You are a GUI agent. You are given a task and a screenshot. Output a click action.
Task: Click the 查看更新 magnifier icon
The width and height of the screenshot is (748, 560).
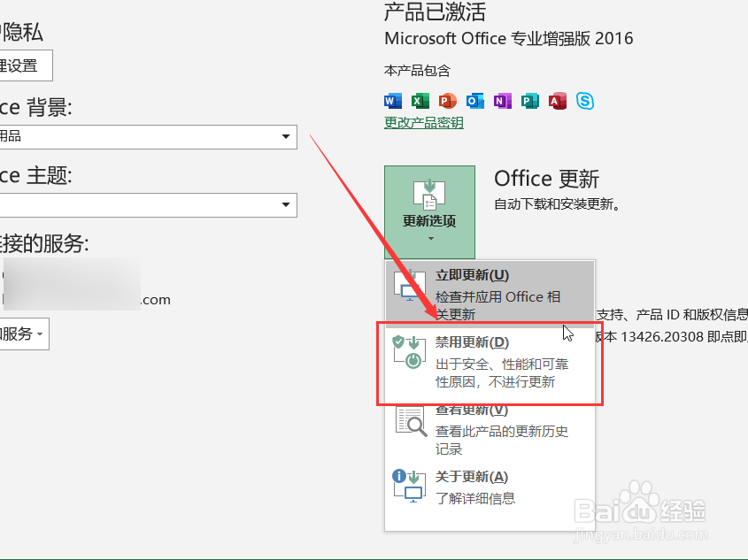411,421
